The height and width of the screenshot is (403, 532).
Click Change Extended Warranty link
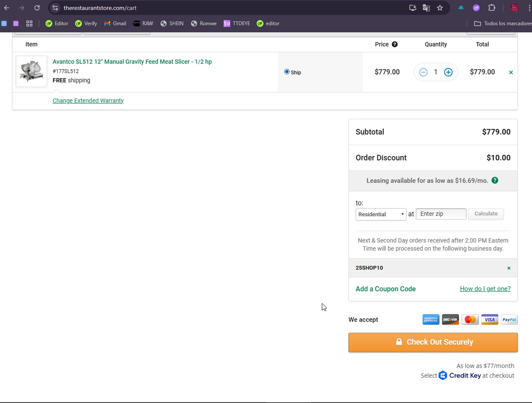coord(88,100)
